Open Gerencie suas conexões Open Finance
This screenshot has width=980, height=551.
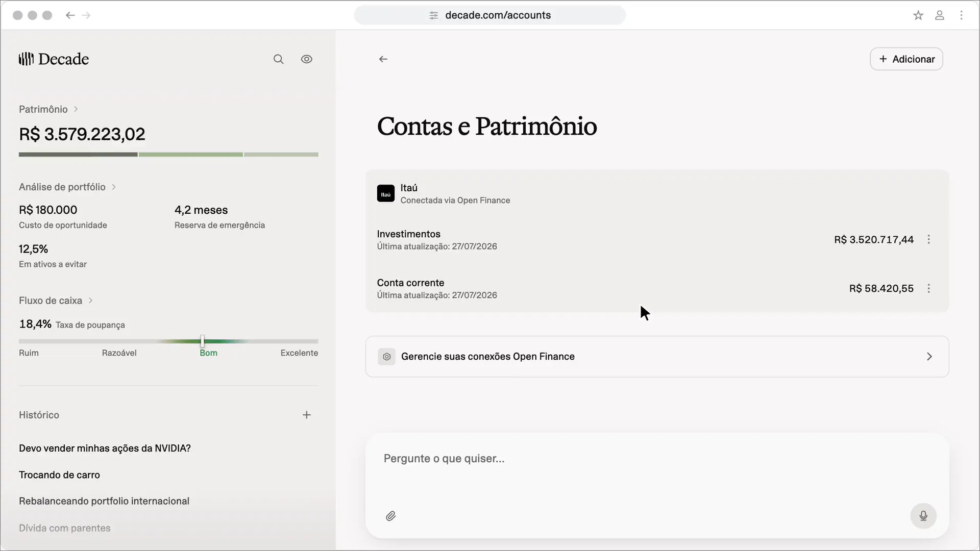[x=657, y=357]
